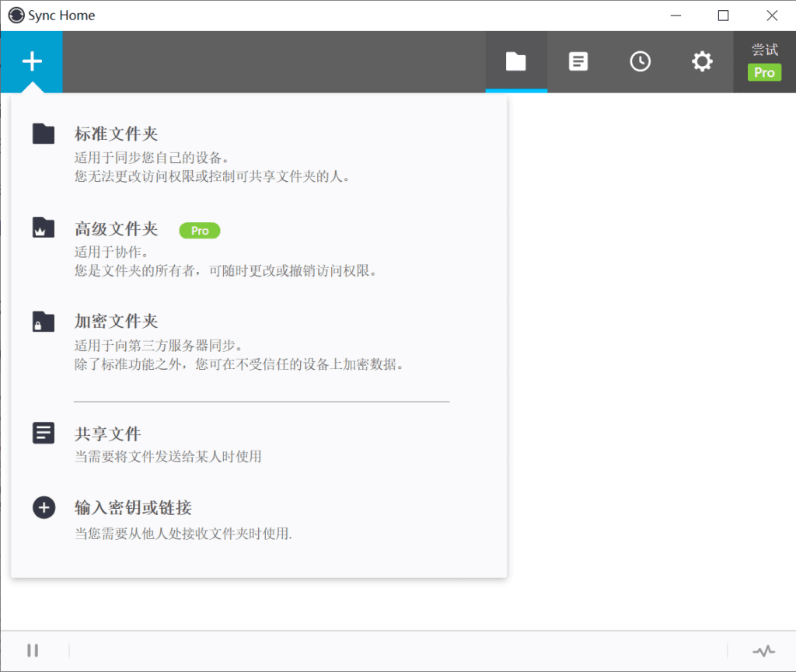Image resolution: width=796 pixels, height=672 pixels.
Task: Open the folder list view icon
Action: [516, 61]
